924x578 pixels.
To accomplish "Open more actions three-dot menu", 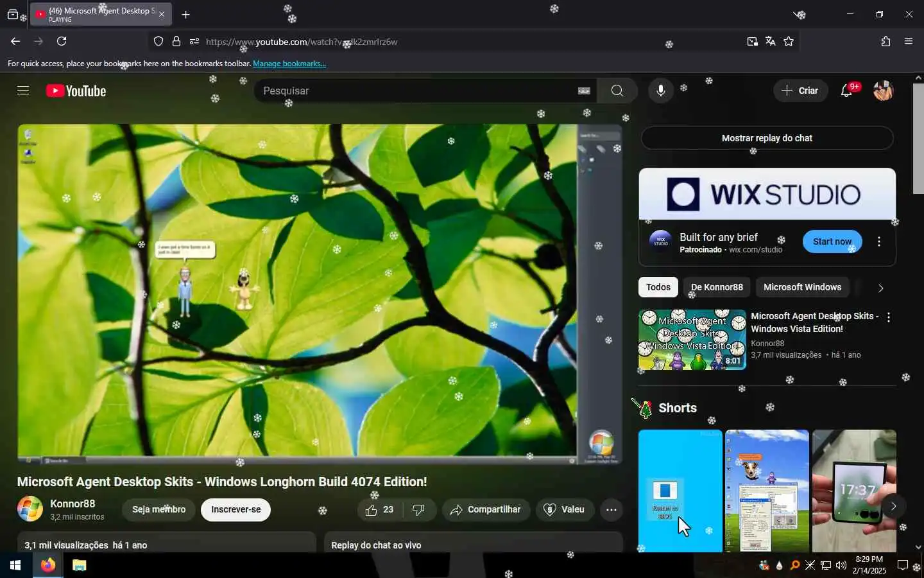I will click(x=612, y=510).
